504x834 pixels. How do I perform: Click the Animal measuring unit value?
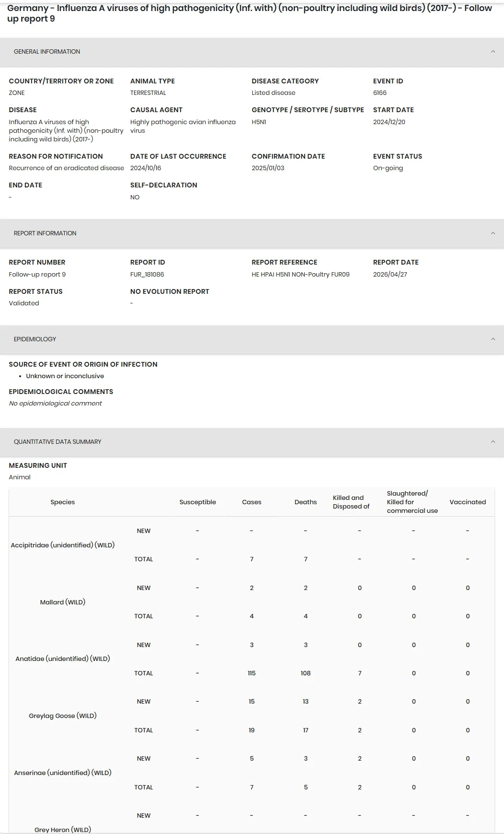(20, 477)
